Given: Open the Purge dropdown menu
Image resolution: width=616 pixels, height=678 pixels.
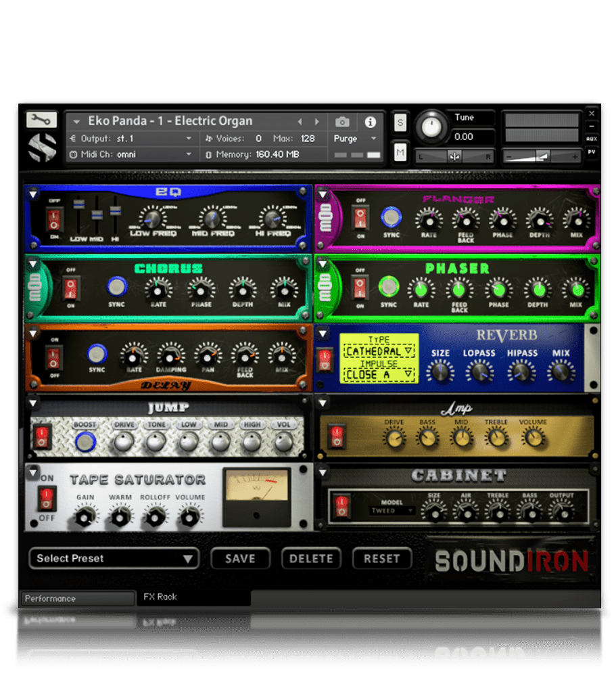Looking at the screenshot, I should 355,138.
